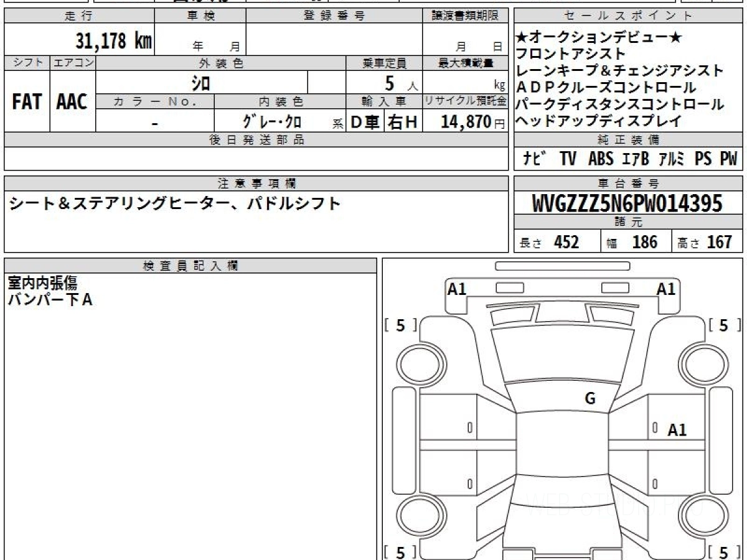Image resolution: width=747 pixels, height=560 pixels.
Task: Click the FAT shift value
Action: [x=27, y=102]
